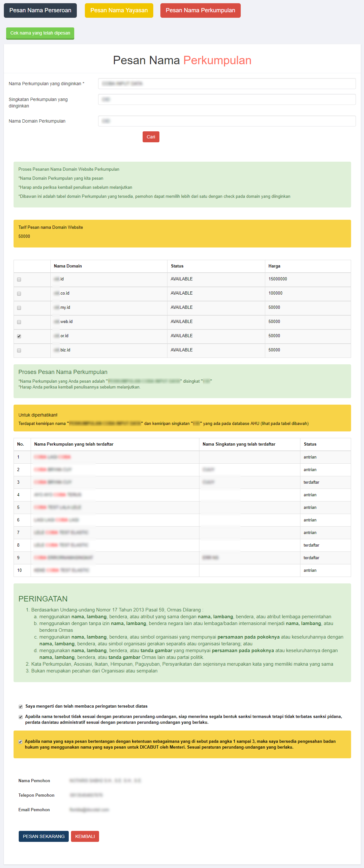Click Cek nama yang telah dipesan button

[x=40, y=33]
